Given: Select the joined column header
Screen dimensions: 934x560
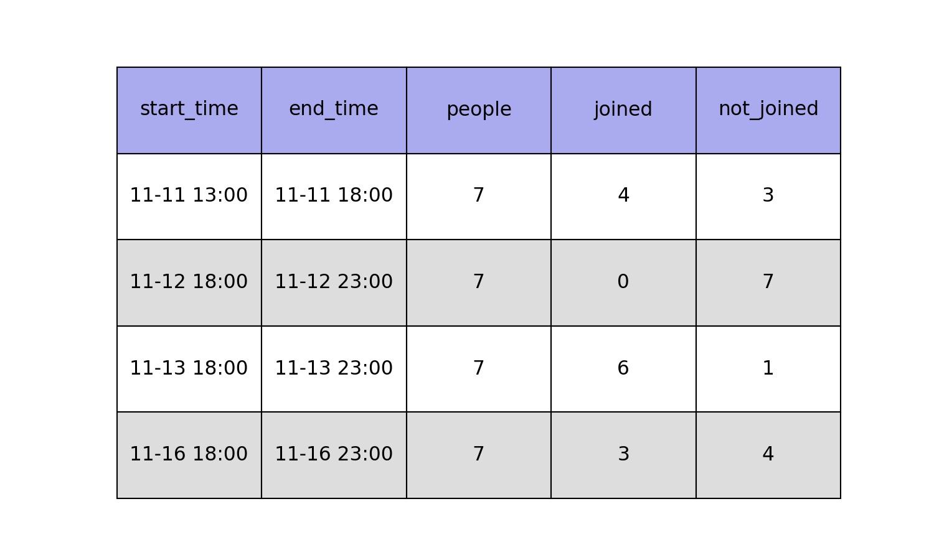Looking at the screenshot, I should (x=623, y=110).
